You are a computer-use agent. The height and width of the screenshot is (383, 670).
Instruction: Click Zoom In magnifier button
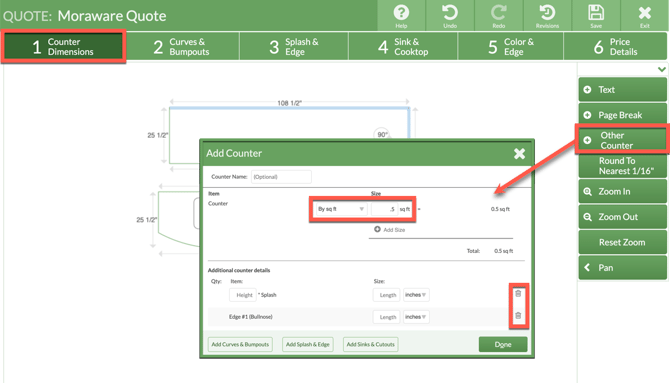point(623,192)
